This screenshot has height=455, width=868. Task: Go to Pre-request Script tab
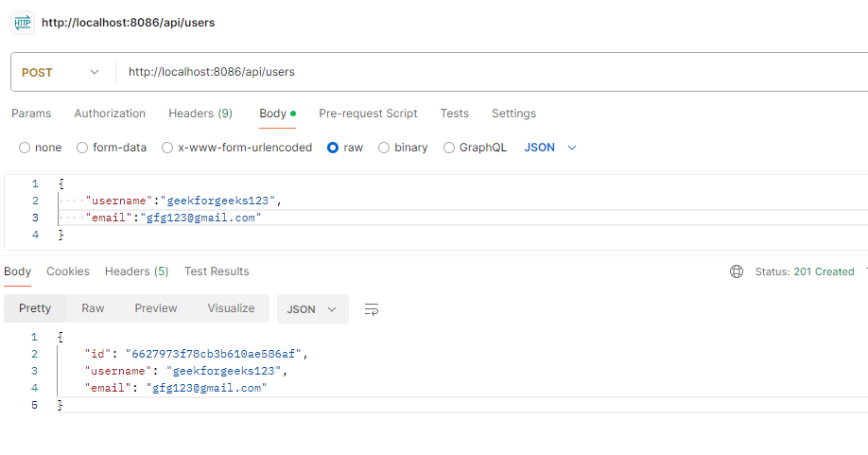368,114
